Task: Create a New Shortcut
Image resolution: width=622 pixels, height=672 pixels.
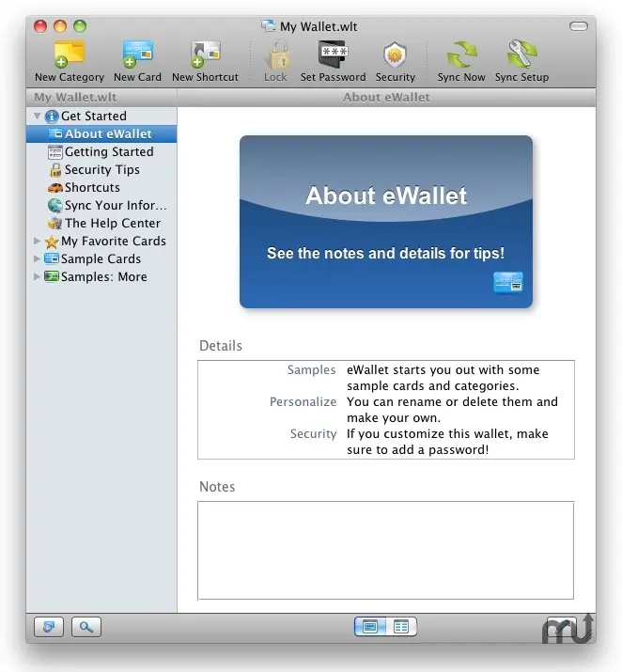Action: click(205, 61)
